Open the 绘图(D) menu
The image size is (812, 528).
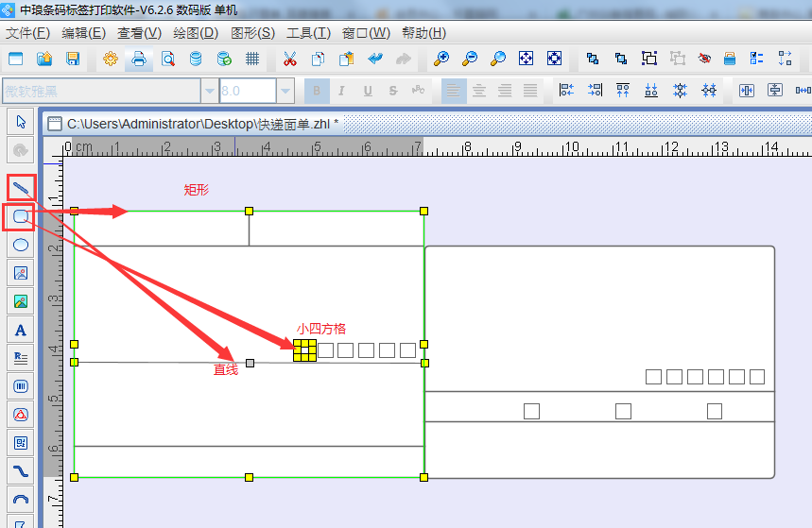tap(195, 32)
